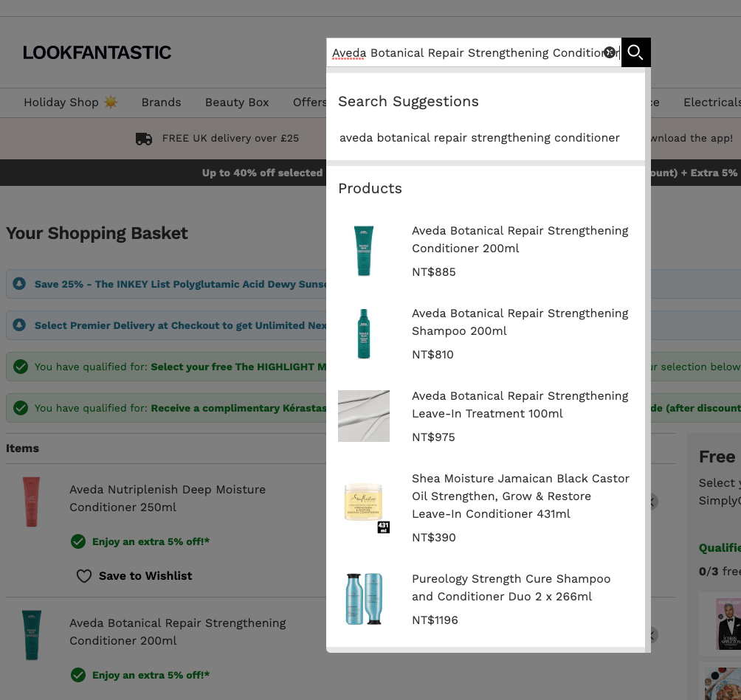
Task: Select Aveda Botanical Repair Strengthening Shampoo 200ml
Action: tap(520, 322)
